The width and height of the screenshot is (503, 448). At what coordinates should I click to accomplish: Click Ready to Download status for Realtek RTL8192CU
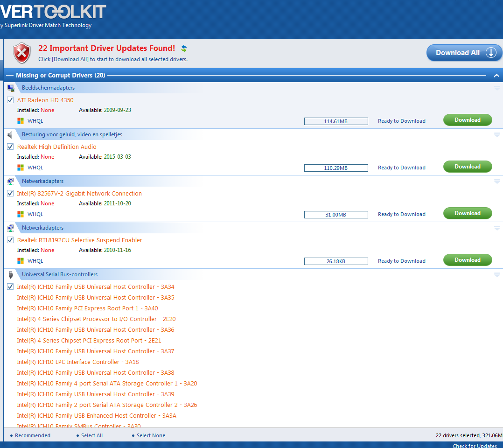pyautogui.click(x=402, y=261)
